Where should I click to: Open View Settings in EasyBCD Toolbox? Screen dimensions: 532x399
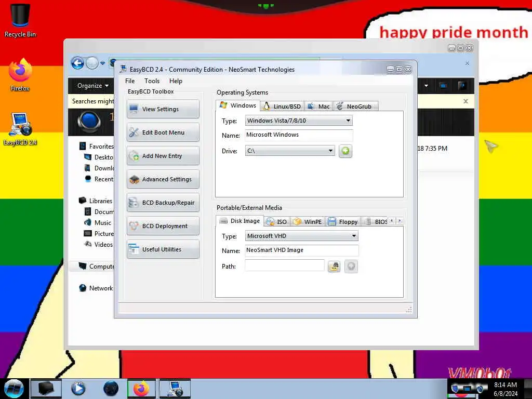click(163, 109)
